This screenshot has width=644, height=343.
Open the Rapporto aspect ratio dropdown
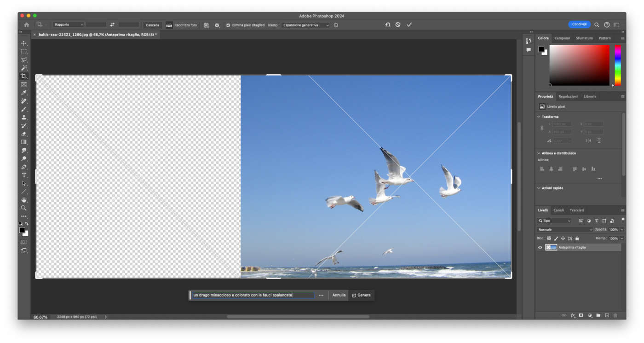click(x=68, y=25)
